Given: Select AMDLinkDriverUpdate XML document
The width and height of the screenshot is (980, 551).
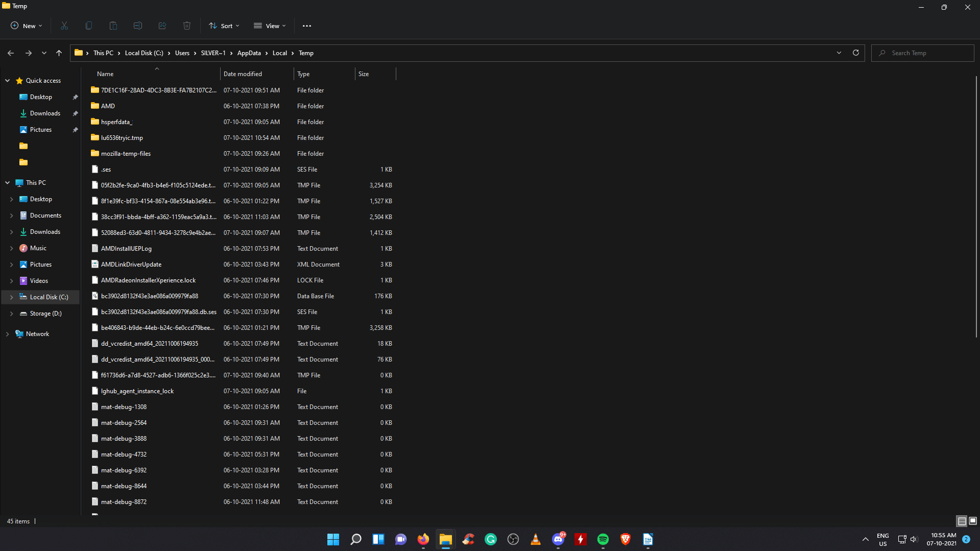Looking at the screenshot, I should click(x=131, y=265).
